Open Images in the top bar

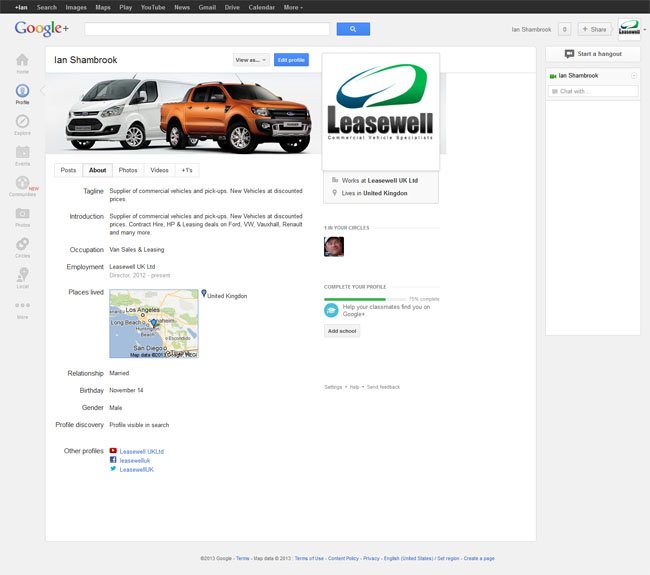coord(76,7)
